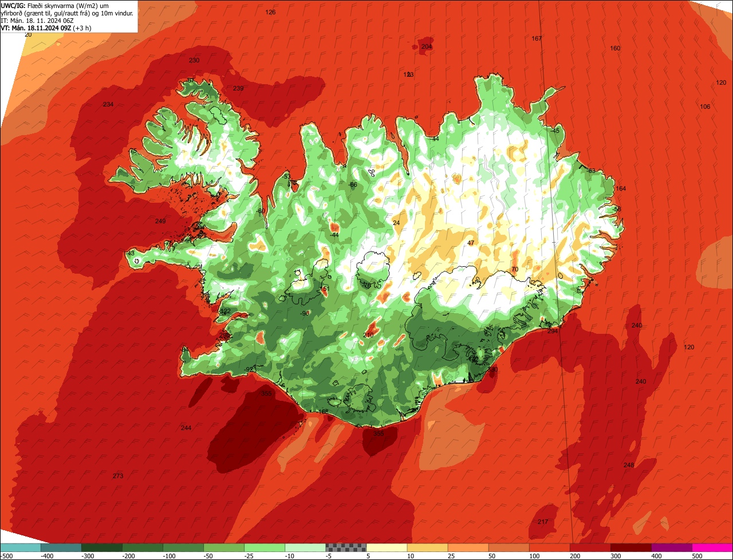The image size is (733, 560).
Task: Pick the pale yellow swatch between 5 and 10
Action: [387, 547]
